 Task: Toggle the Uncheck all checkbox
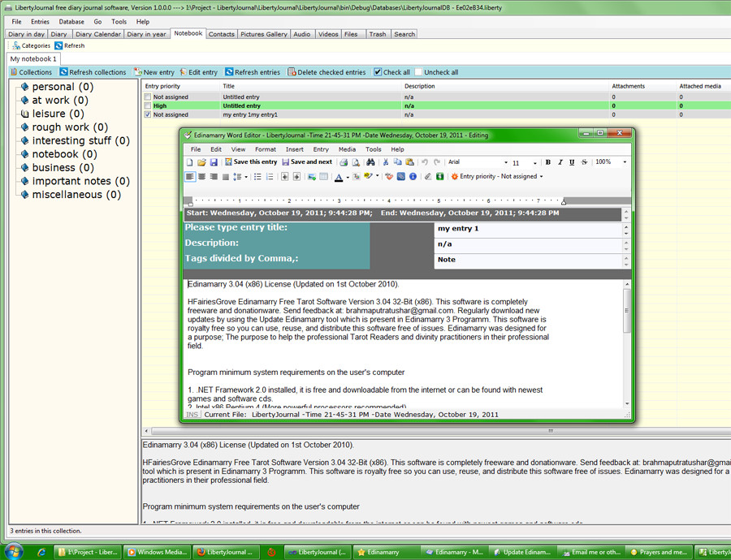coord(418,72)
